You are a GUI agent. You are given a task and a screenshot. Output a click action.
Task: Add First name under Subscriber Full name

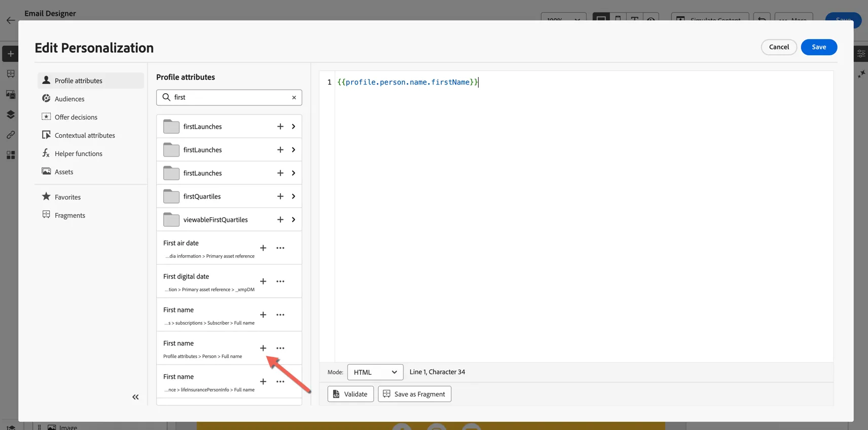coord(263,315)
